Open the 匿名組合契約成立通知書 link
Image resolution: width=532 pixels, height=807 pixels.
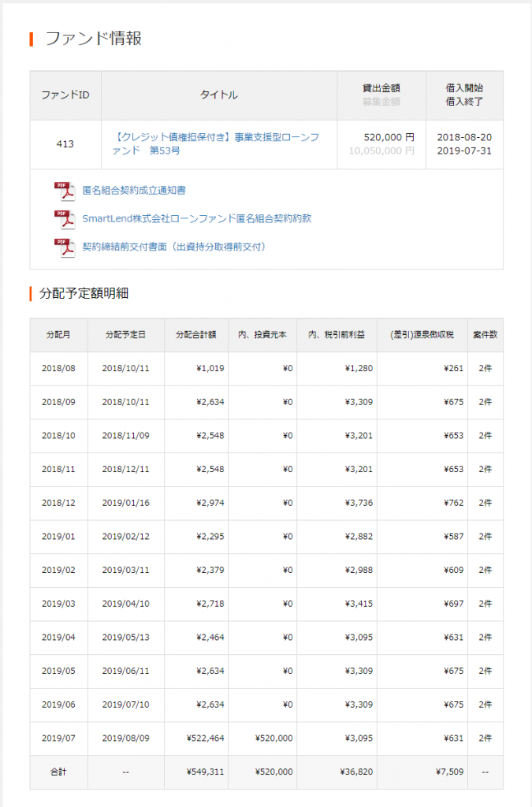pos(134,191)
